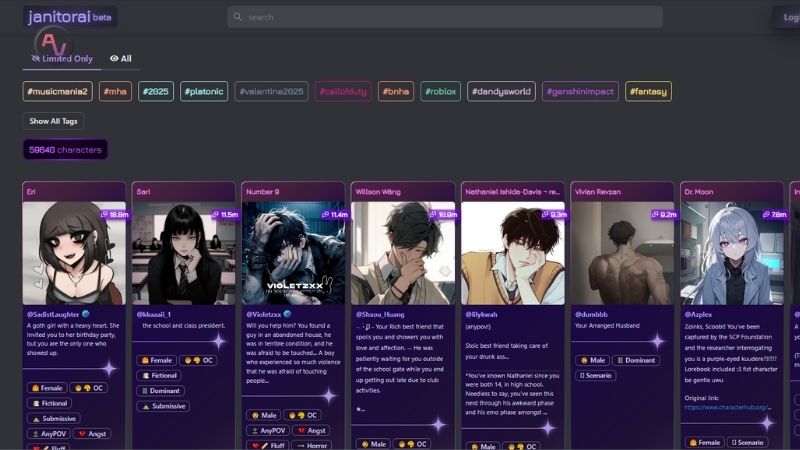The image size is (800, 450).
Task: Click the Male tag on Number 9's card
Action: [263, 415]
